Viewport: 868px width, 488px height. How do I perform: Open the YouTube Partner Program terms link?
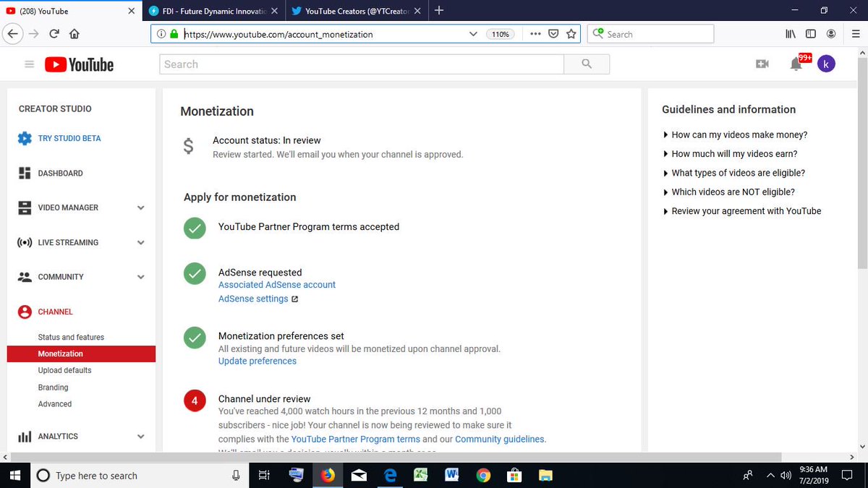click(355, 439)
